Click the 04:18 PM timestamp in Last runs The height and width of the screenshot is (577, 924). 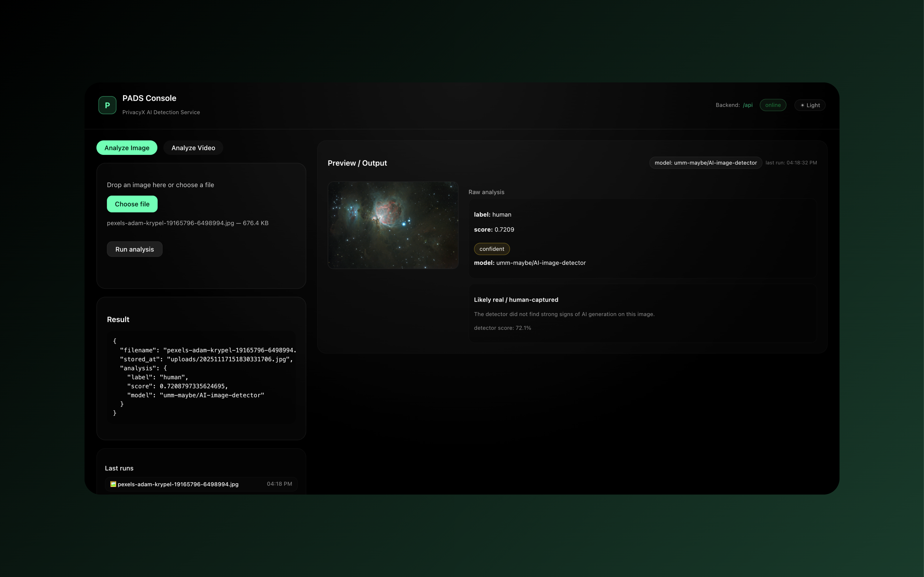pyautogui.click(x=279, y=484)
